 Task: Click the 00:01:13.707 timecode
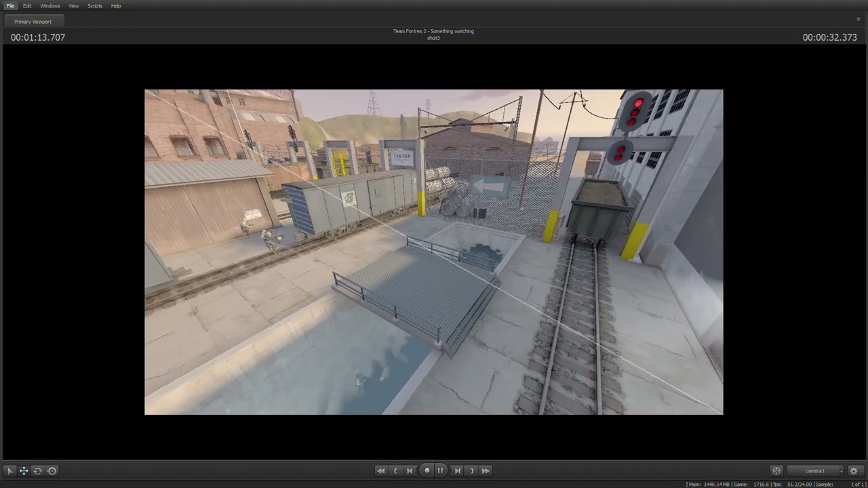pyautogui.click(x=38, y=37)
